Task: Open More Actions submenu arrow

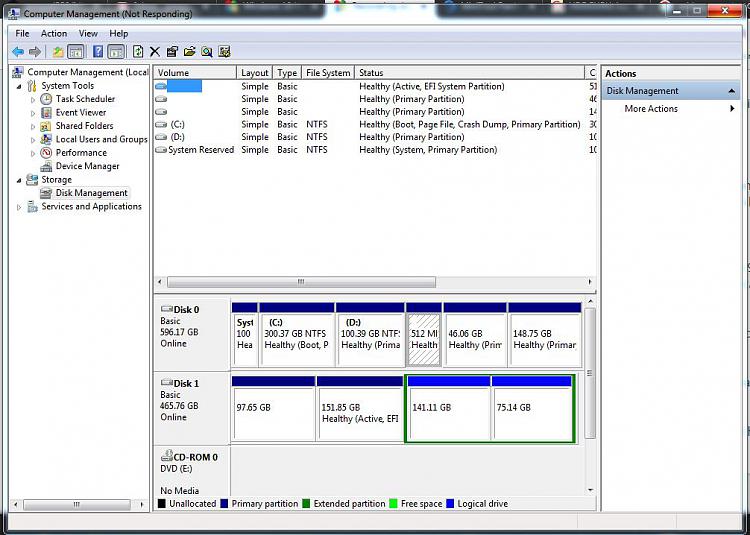Action: point(732,109)
